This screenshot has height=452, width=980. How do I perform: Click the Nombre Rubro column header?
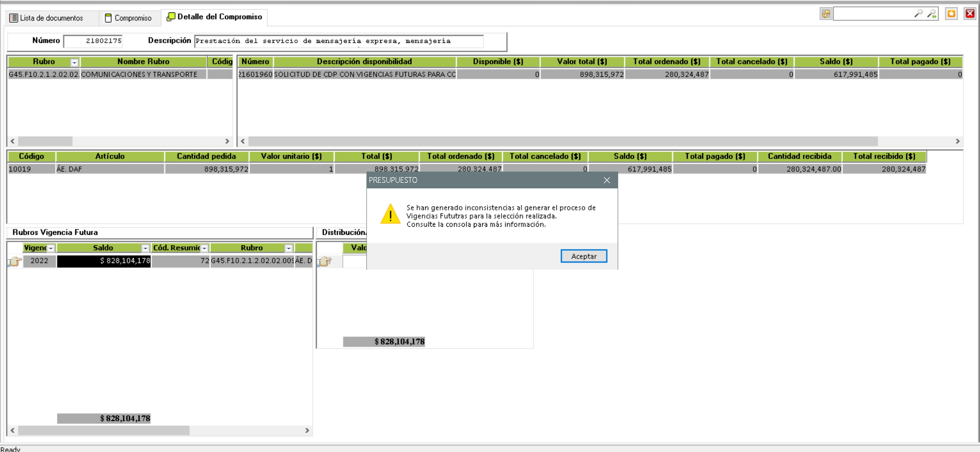[143, 61]
